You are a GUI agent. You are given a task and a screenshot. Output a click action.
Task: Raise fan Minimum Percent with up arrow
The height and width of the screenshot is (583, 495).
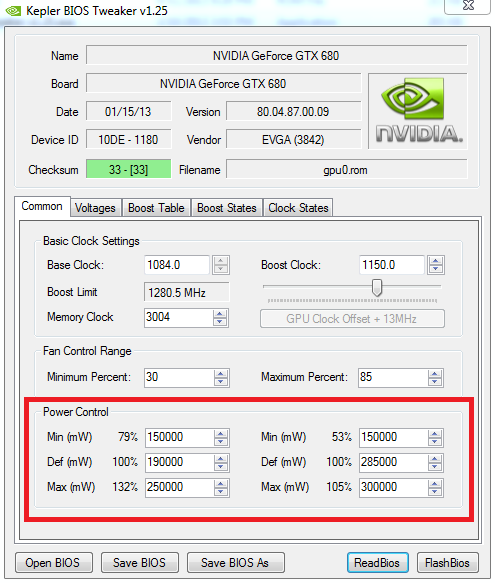(221, 374)
